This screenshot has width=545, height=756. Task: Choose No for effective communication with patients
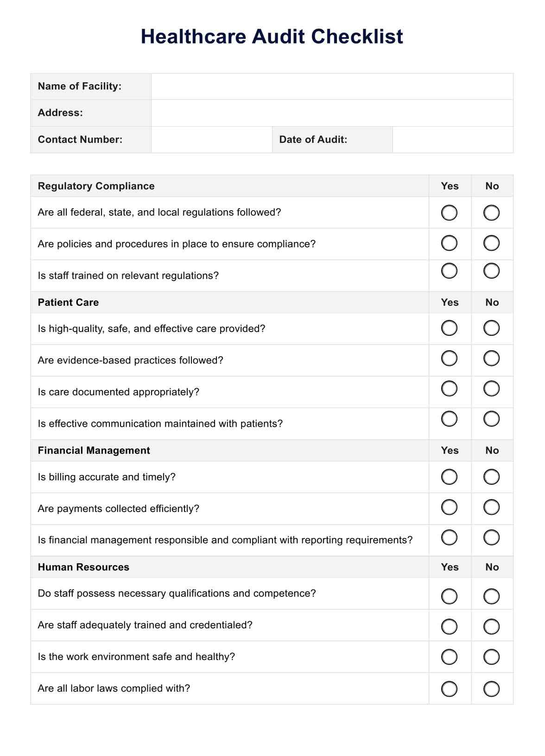491,419
